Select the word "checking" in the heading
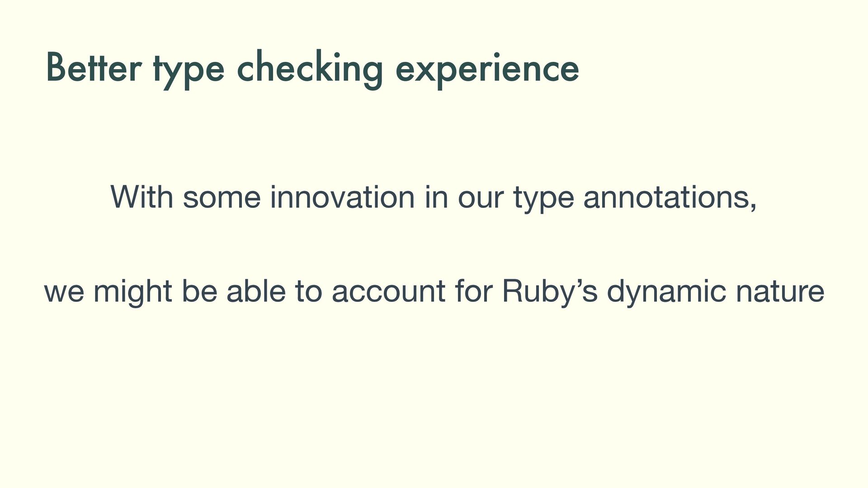Viewport: 868px width, 488px height. (x=310, y=69)
